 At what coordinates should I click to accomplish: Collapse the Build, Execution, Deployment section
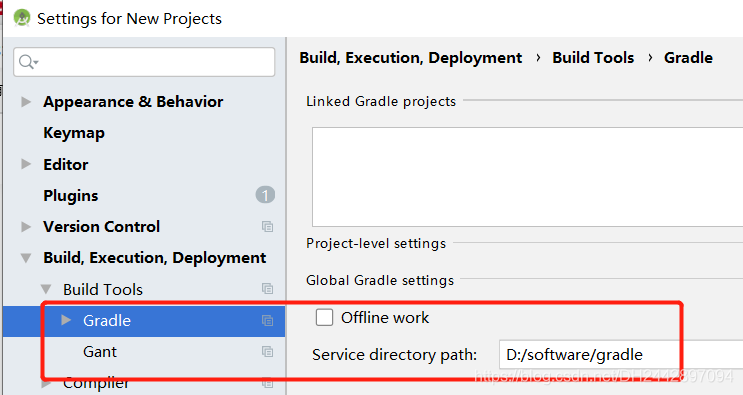(x=26, y=258)
